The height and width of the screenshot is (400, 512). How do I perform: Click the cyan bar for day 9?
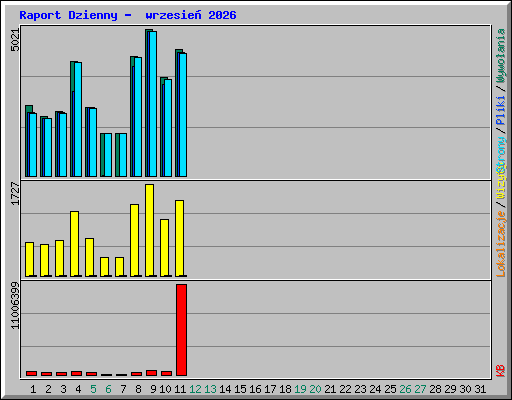pos(153,104)
